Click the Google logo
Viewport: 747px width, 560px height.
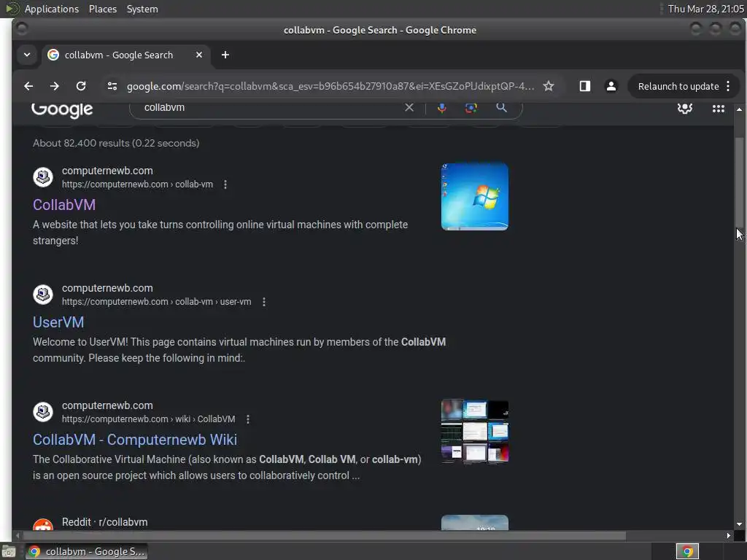coord(62,110)
